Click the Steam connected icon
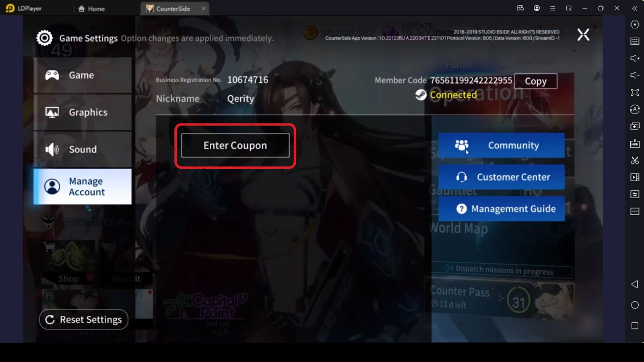644x362 pixels. [x=421, y=95]
